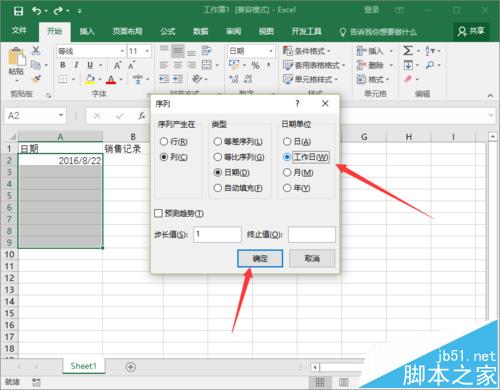Collapse the ribbon with chevron
The width and height of the screenshot is (500, 390).
(x=490, y=95)
